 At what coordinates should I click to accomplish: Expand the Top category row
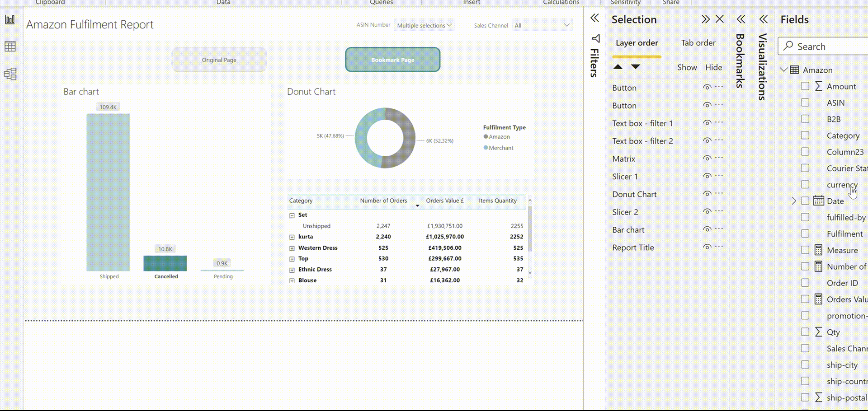(x=292, y=259)
